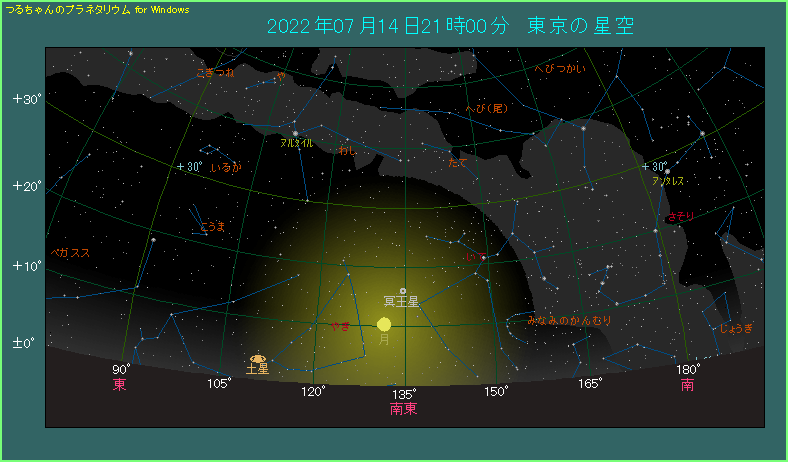
Task: Click the +30° altitude axis label
Action: 25,99
